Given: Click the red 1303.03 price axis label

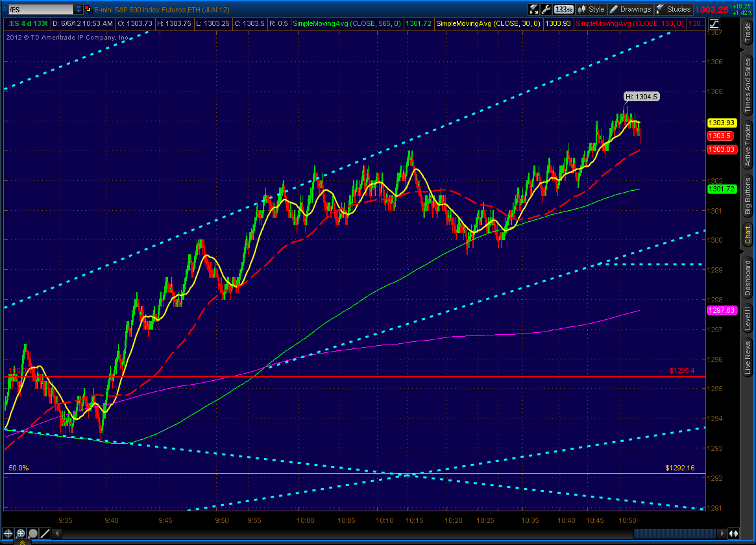Looking at the screenshot, I should click(x=722, y=149).
